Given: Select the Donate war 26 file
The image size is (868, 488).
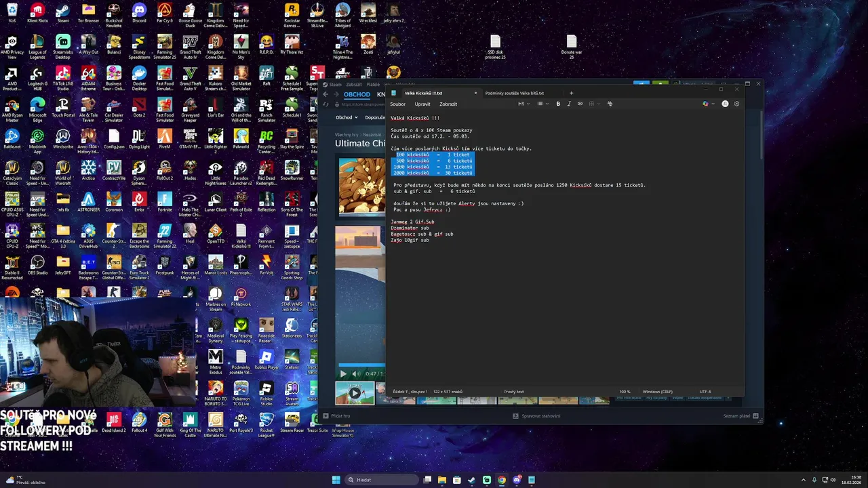Looking at the screenshot, I should click(x=572, y=47).
